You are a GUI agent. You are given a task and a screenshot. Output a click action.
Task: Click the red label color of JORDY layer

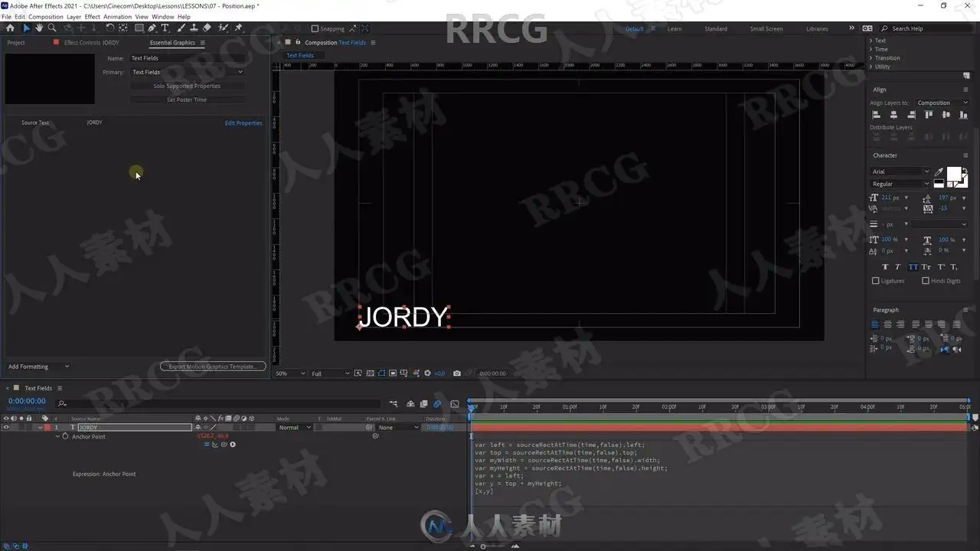coord(47,427)
